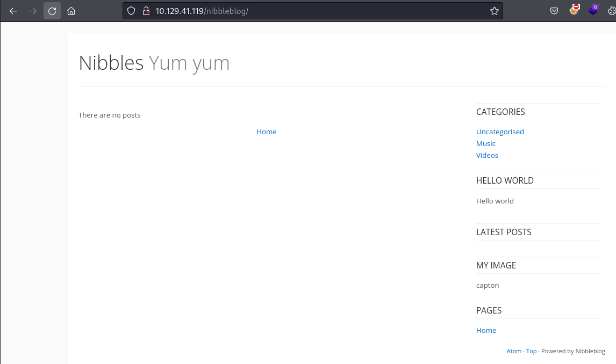Open the Uncategorised category
The image size is (616, 364).
[x=500, y=132]
